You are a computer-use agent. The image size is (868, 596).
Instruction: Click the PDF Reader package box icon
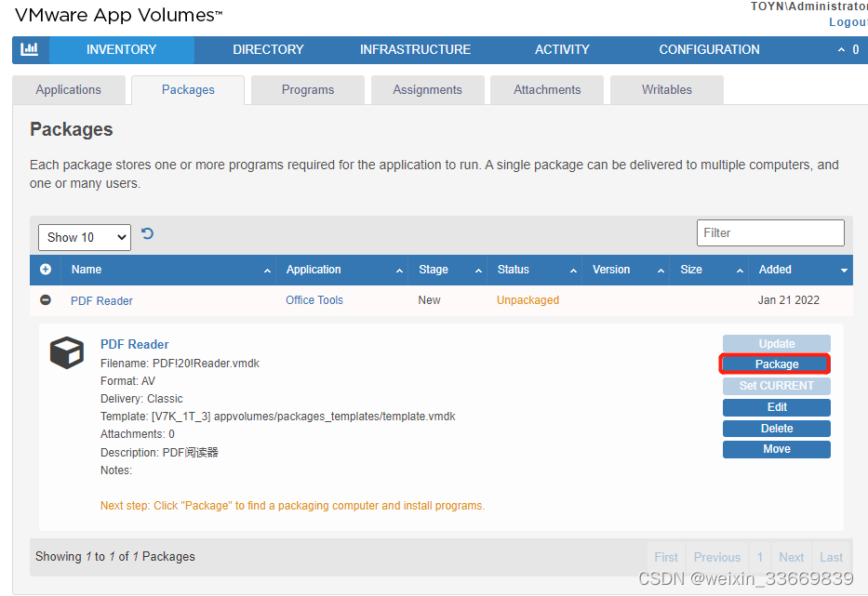pyautogui.click(x=67, y=352)
